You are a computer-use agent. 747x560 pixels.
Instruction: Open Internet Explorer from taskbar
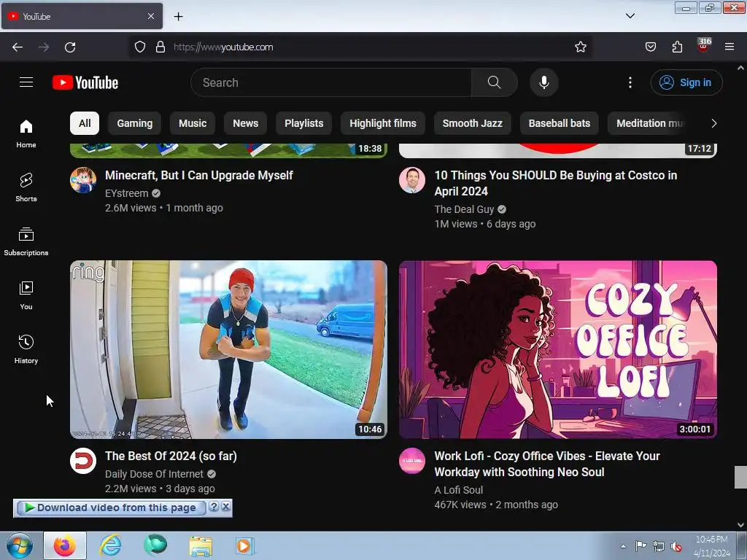(110, 545)
